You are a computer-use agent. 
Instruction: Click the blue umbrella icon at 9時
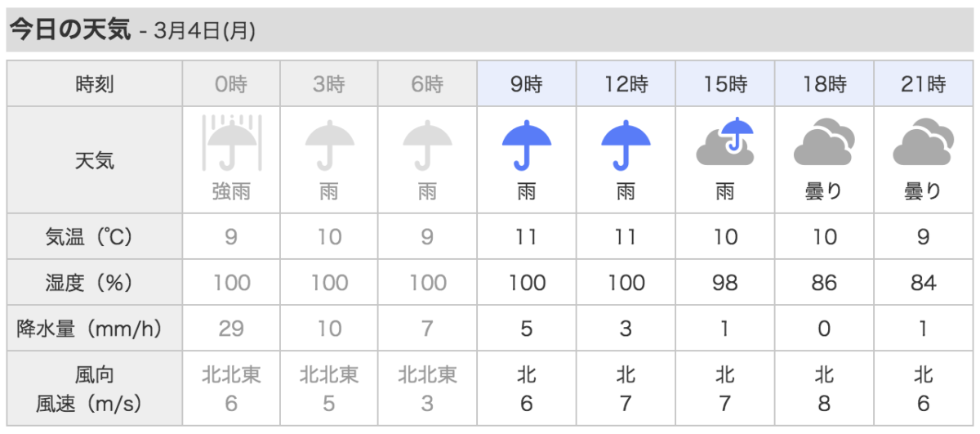[527, 144]
